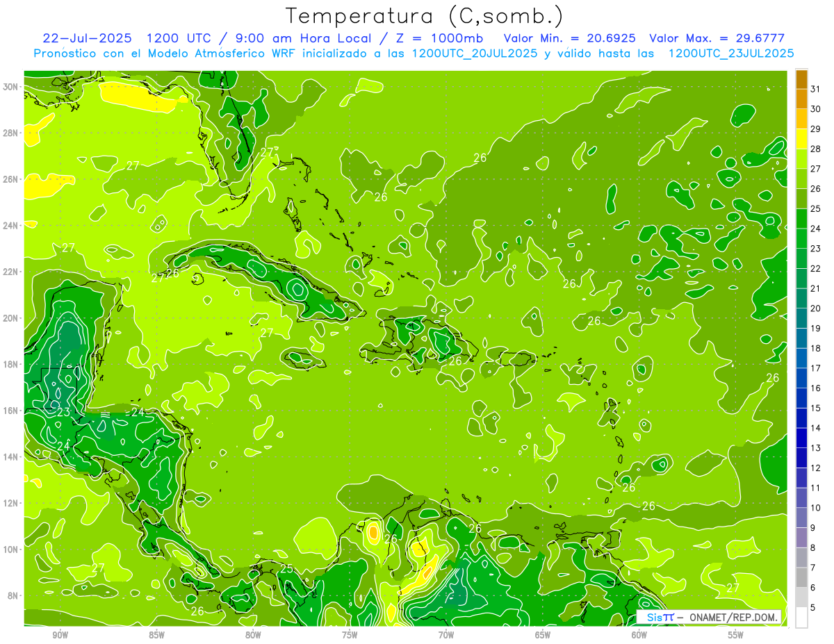The height and width of the screenshot is (644, 834).
Task: Click latitude label 22N
Action: point(10,272)
